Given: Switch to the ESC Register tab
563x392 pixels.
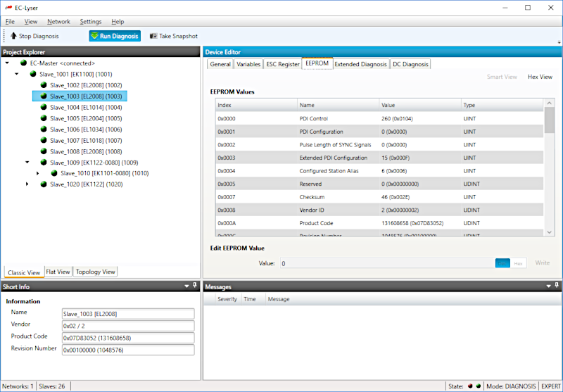Looking at the screenshot, I should tap(282, 64).
